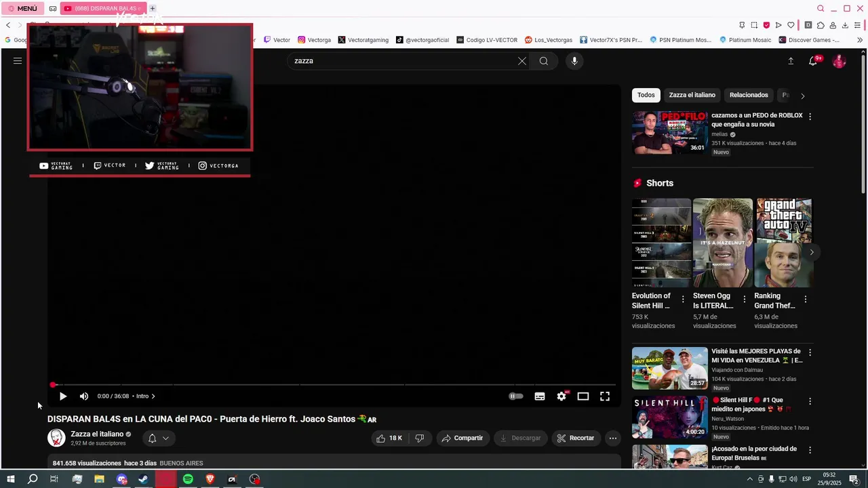868x488 pixels.
Task: Open the YouTube hamburger guide menu
Action: (18, 61)
